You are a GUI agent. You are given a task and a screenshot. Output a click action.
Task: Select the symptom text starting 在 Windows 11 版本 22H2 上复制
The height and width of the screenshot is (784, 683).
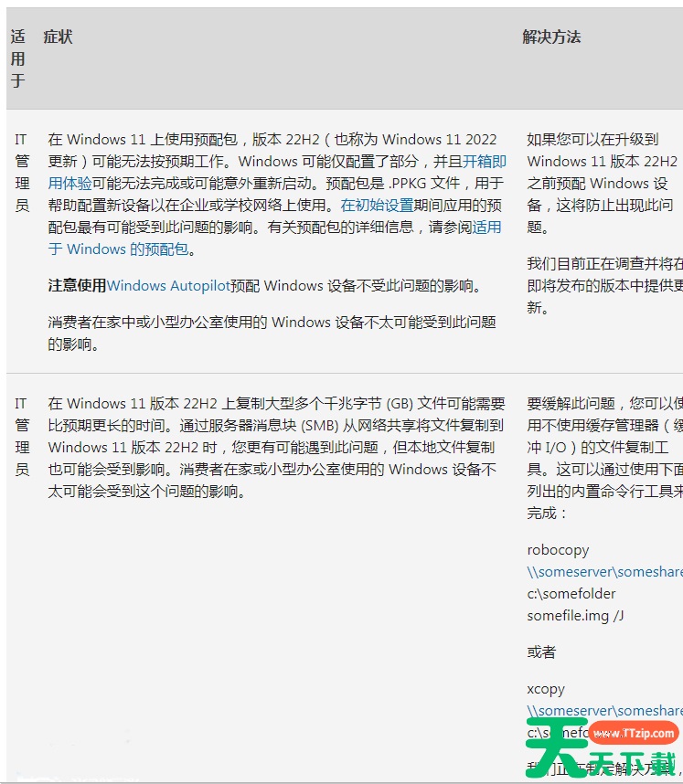276,447
